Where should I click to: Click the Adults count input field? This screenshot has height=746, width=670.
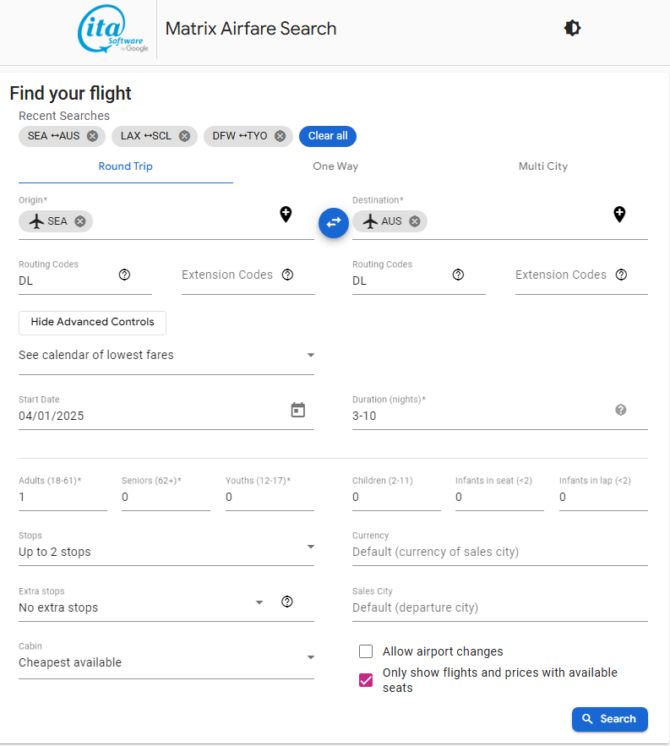pyautogui.click(x=63, y=497)
